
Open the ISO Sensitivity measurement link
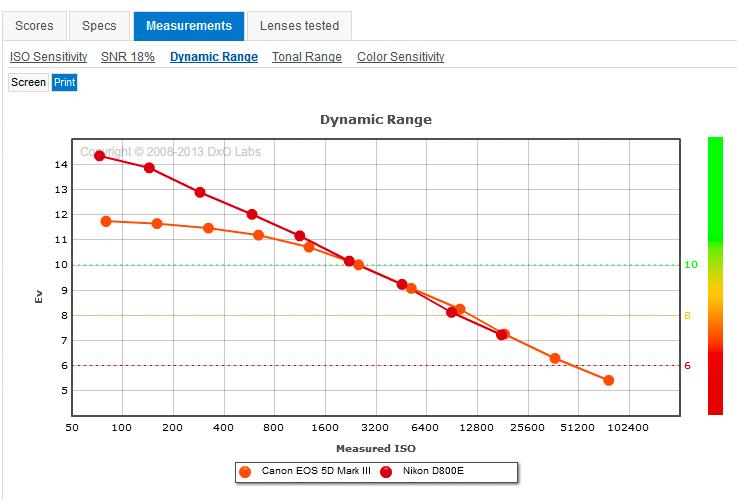coord(48,57)
